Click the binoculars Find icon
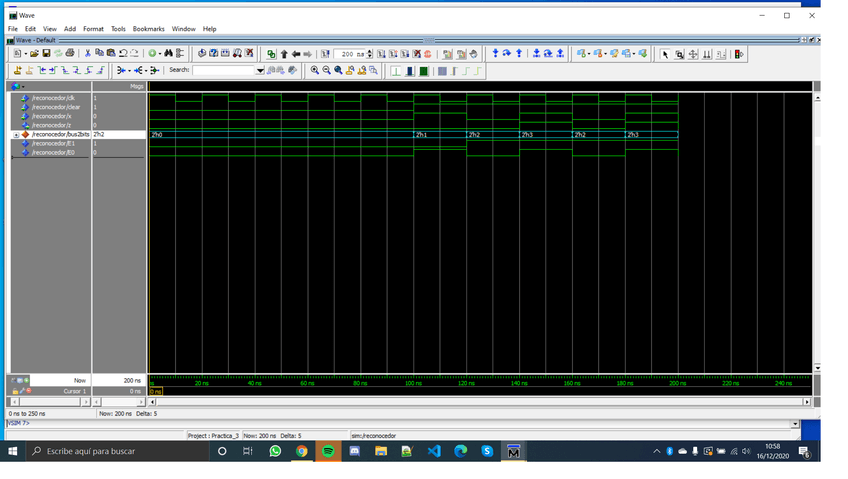The width and height of the screenshot is (848, 479). coord(168,53)
